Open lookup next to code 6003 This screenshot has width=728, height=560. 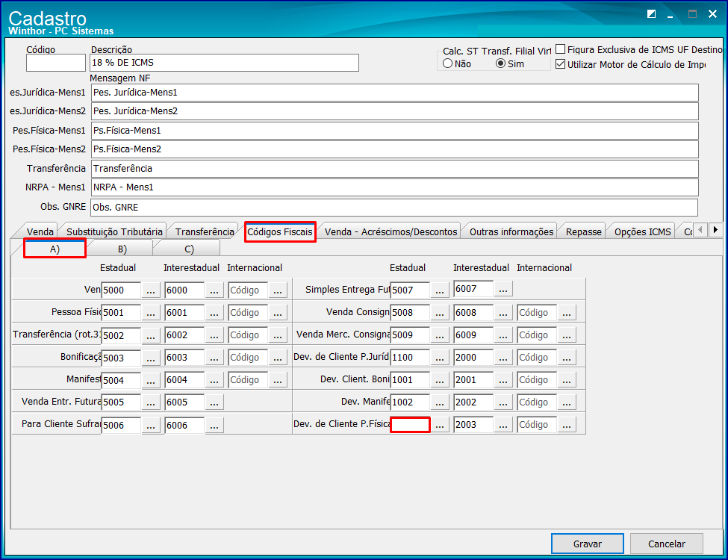214,358
